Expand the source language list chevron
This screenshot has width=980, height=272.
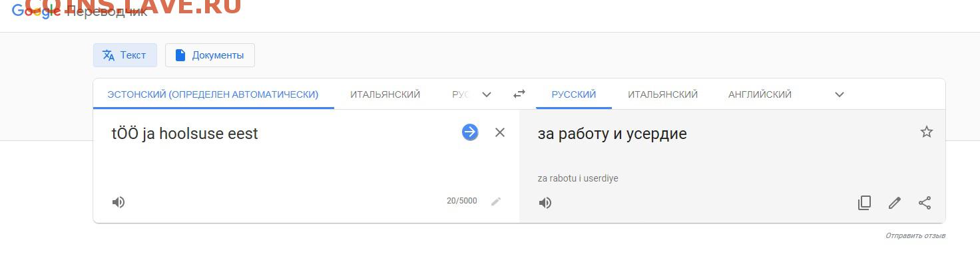click(x=487, y=94)
